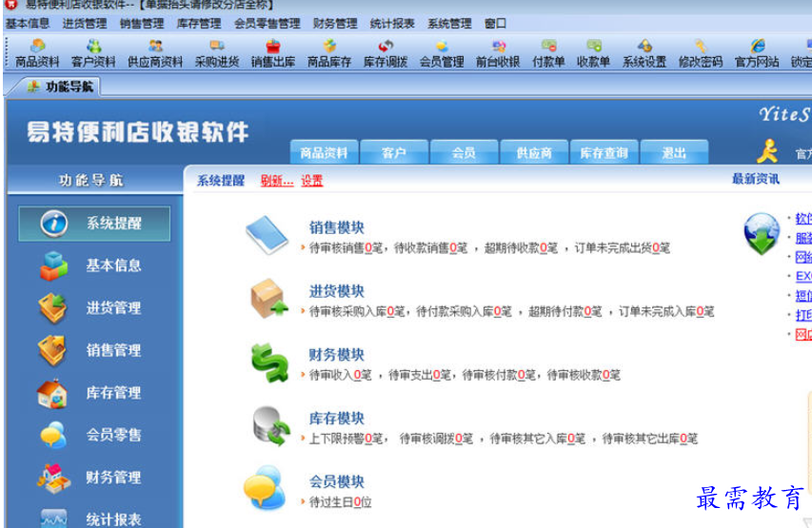Open 收款单 toolbar icon
Screen dimensions: 812x528
click(x=593, y=53)
